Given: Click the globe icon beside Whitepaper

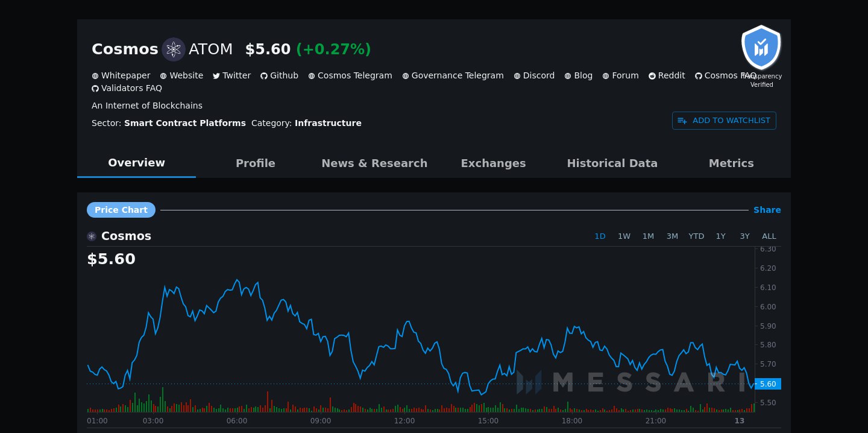Looking at the screenshot, I should (x=95, y=76).
